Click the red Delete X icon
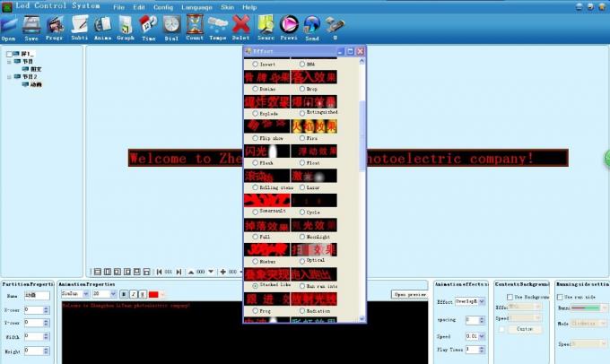This screenshot has height=364, width=610. 241,26
